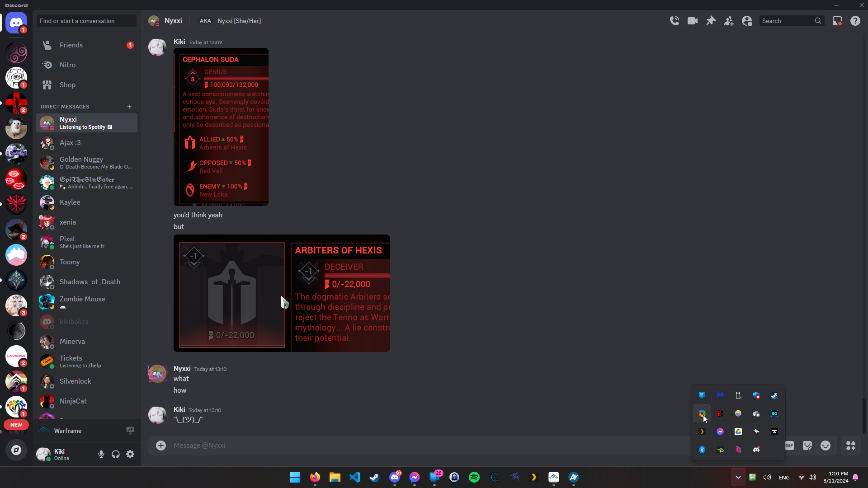Open Discord home direct messages
868x488 pixels.
[x=16, y=23]
